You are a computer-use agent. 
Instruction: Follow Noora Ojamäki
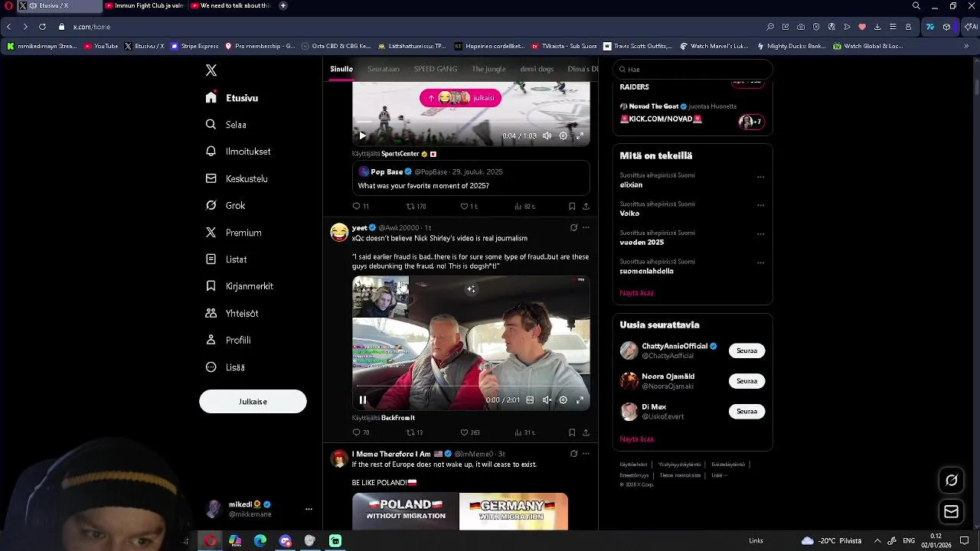[746, 381]
